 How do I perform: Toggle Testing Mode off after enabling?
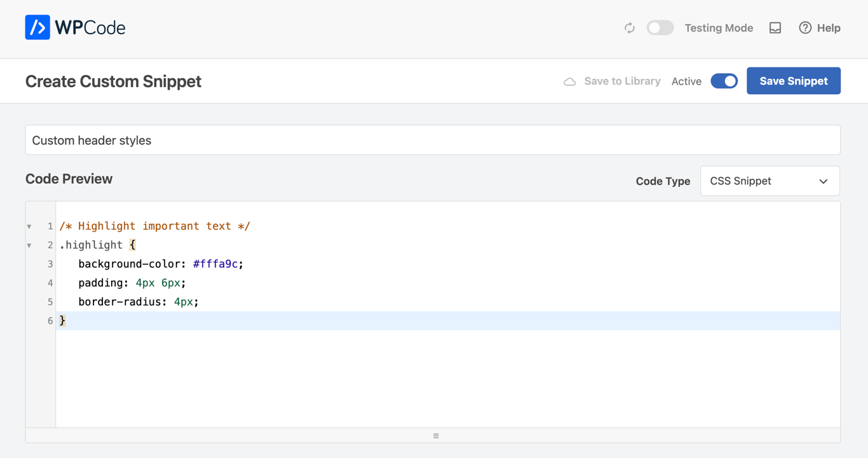[x=660, y=28]
